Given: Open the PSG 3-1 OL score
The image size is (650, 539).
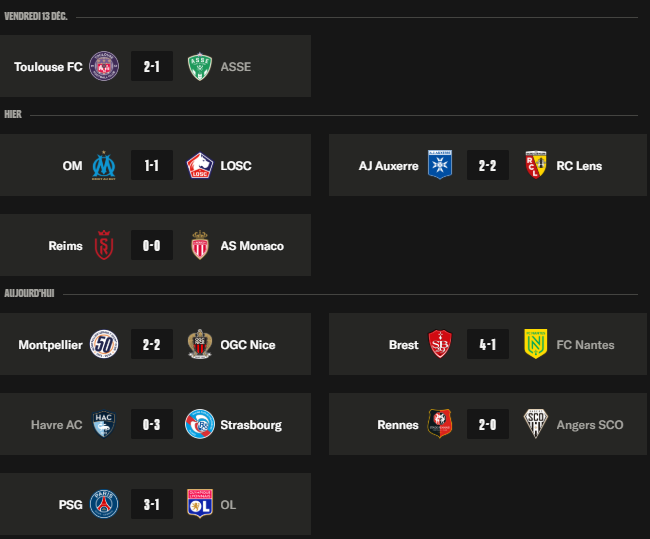Looking at the screenshot, I should click(152, 505).
